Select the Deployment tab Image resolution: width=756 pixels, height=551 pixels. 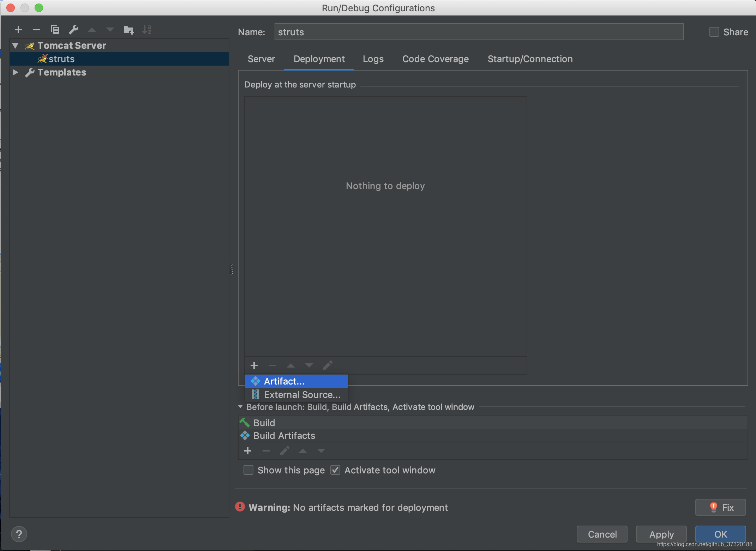(319, 59)
